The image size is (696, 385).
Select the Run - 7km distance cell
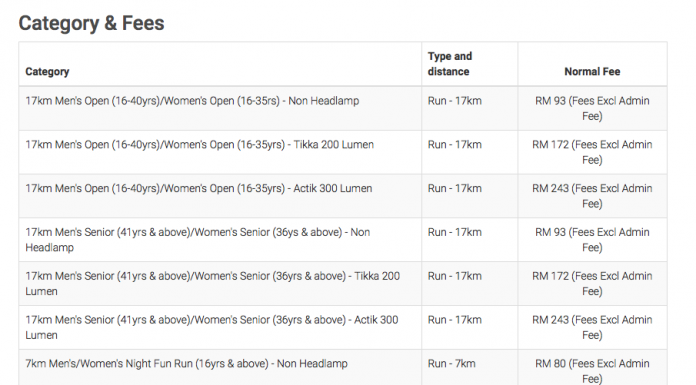click(451, 364)
